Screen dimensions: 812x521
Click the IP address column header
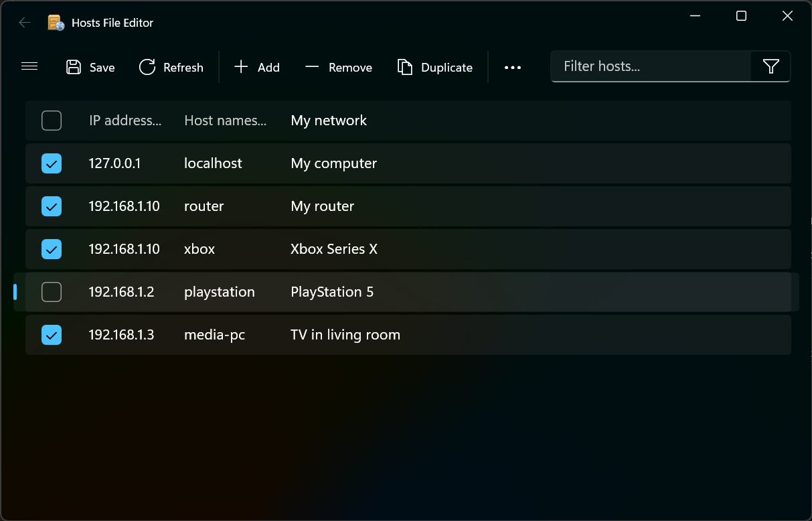[125, 121]
